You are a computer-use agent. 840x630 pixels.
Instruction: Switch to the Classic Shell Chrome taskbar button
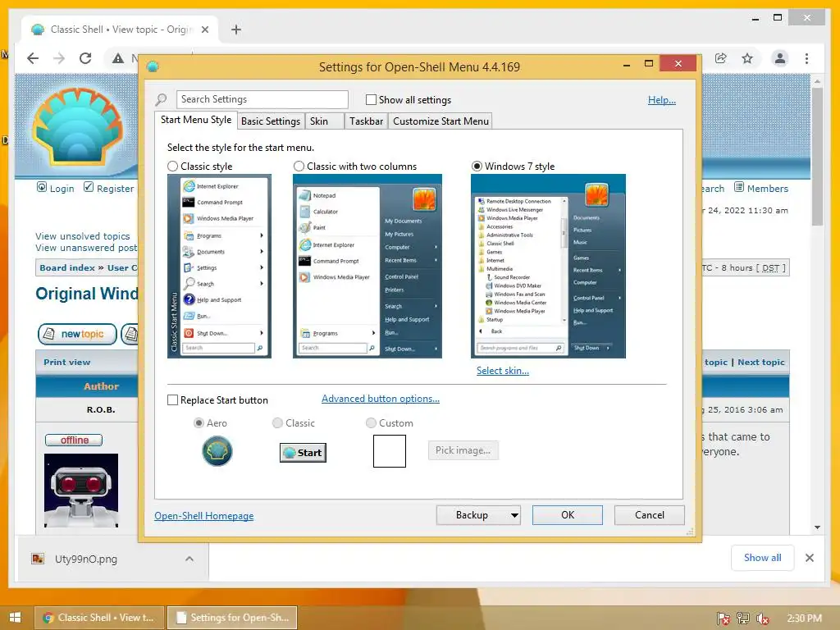99,618
